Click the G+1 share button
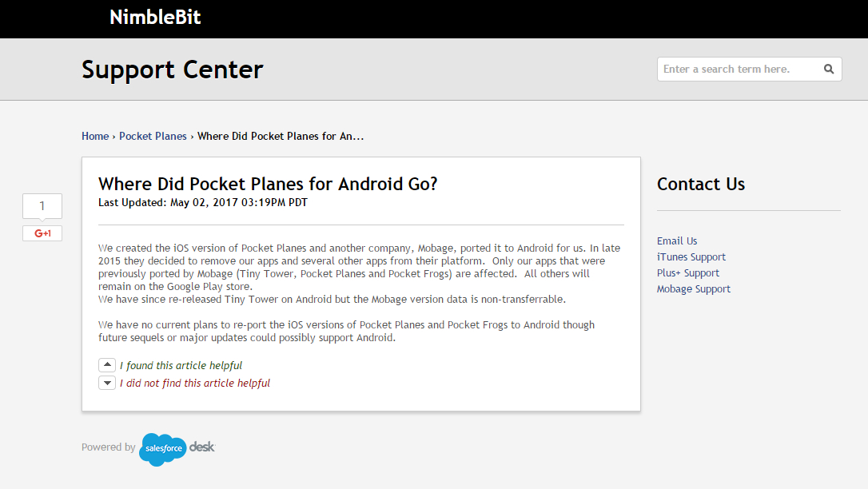Screen dimensions: 868x489 tap(42, 233)
